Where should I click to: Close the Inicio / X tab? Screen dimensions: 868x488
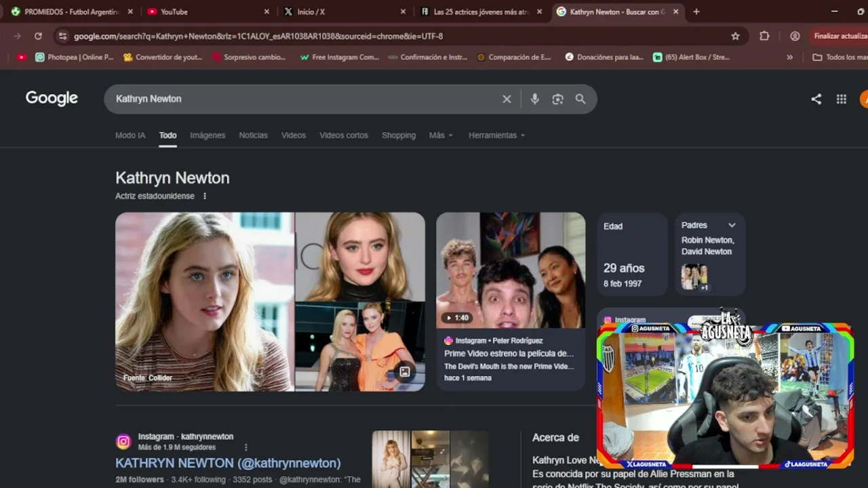pyautogui.click(x=403, y=12)
